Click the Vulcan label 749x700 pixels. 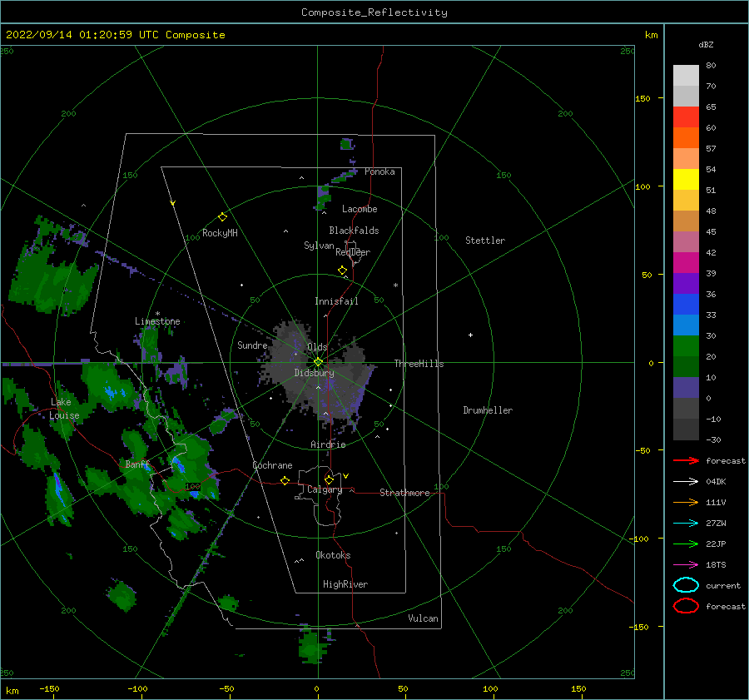click(x=424, y=618)
